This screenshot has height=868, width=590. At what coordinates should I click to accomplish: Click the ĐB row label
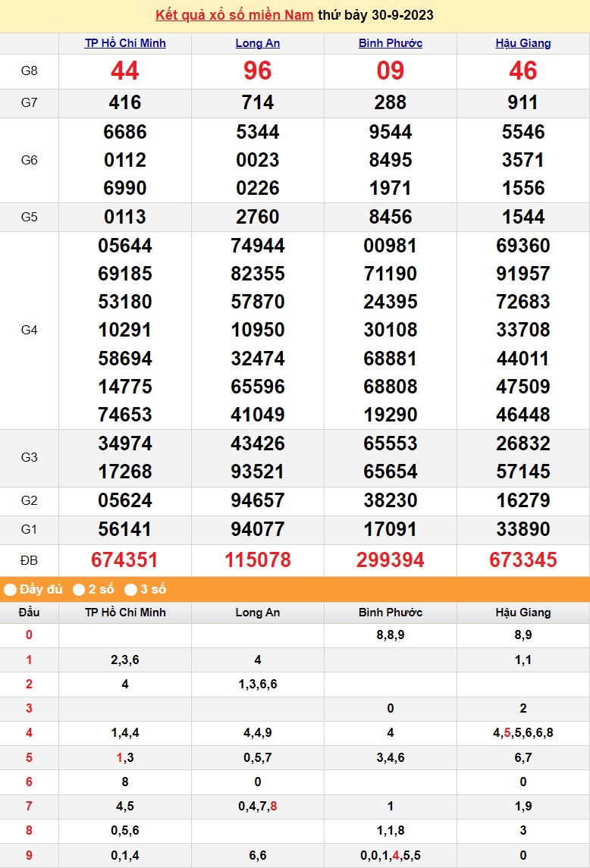tap(29, 560)
